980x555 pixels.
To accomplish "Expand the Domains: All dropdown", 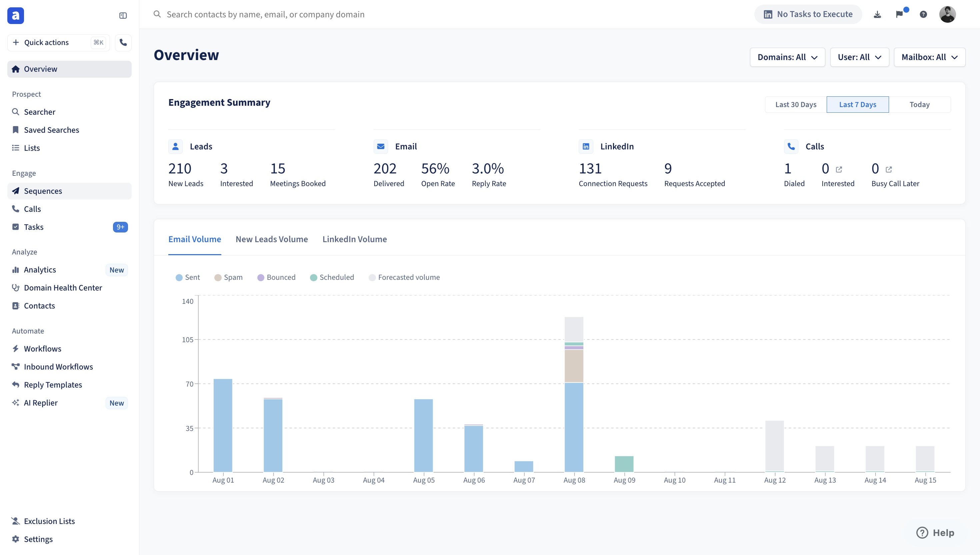I will pyautogui.click(x=787, y=57).
